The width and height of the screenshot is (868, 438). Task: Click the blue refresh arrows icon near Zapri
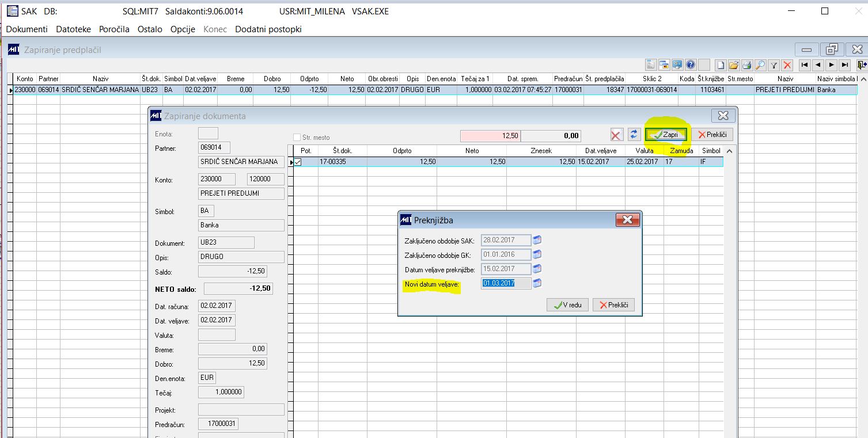point(634,135)
